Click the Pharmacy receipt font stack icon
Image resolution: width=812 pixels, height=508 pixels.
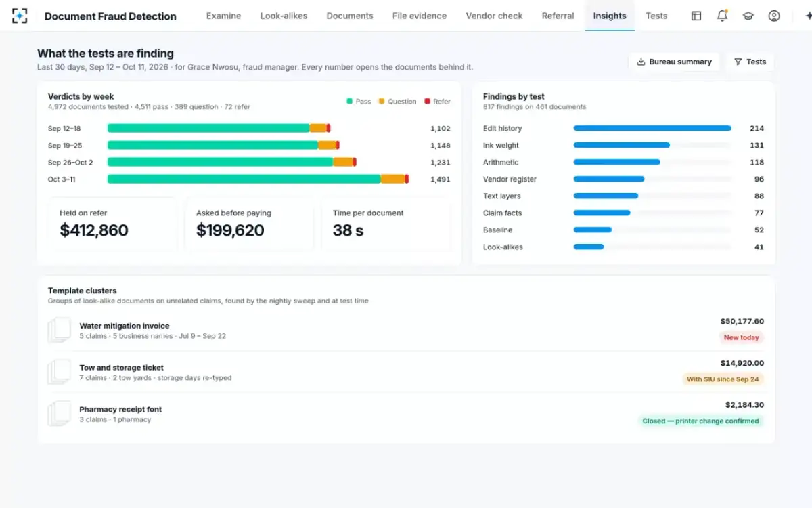60,414
